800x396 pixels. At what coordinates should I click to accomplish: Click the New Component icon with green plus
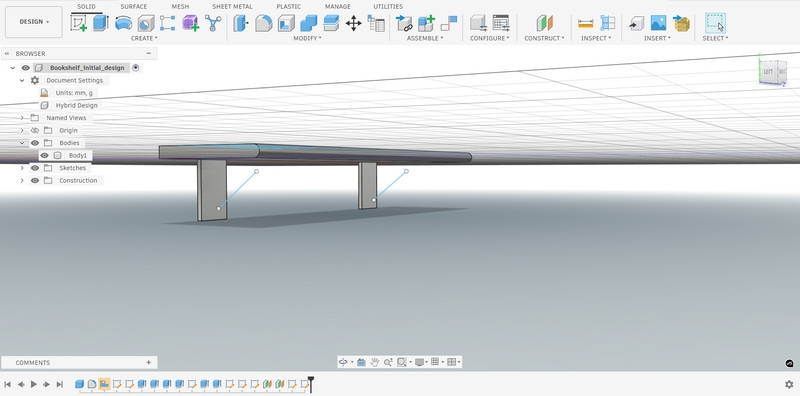click(x=426, y=23)
